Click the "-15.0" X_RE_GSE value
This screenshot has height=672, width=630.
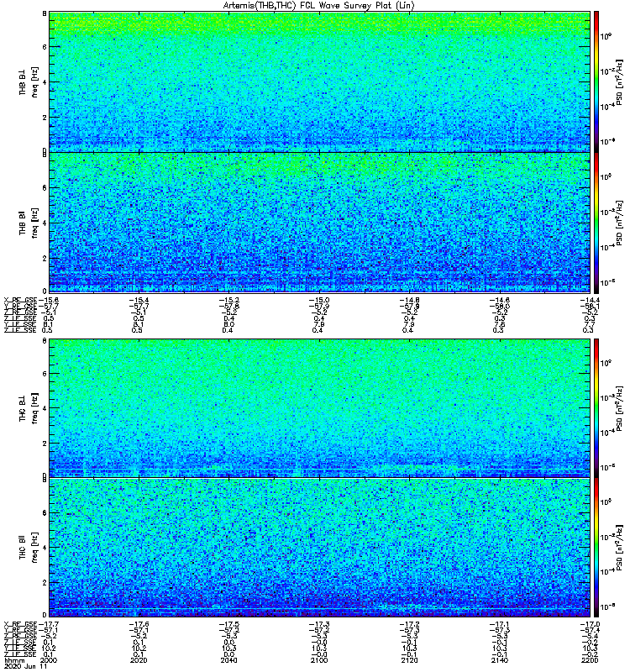pos(319,301)
